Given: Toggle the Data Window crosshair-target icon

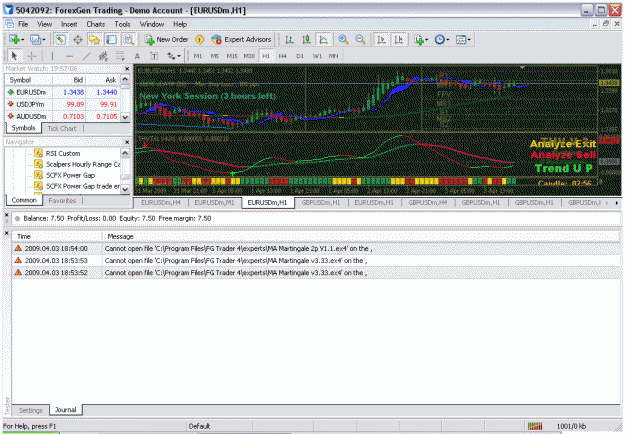Looking at the screenshot, I should [x=77, y=39].
